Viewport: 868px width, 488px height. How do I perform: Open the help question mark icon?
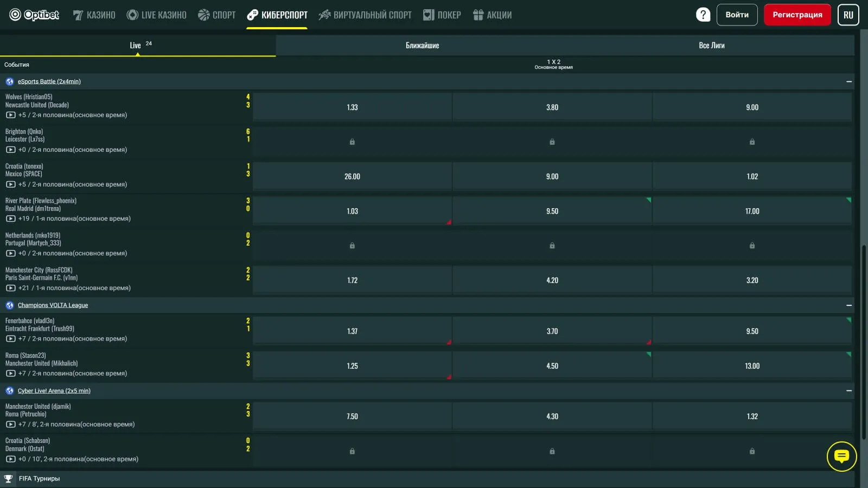coord(703,15)
